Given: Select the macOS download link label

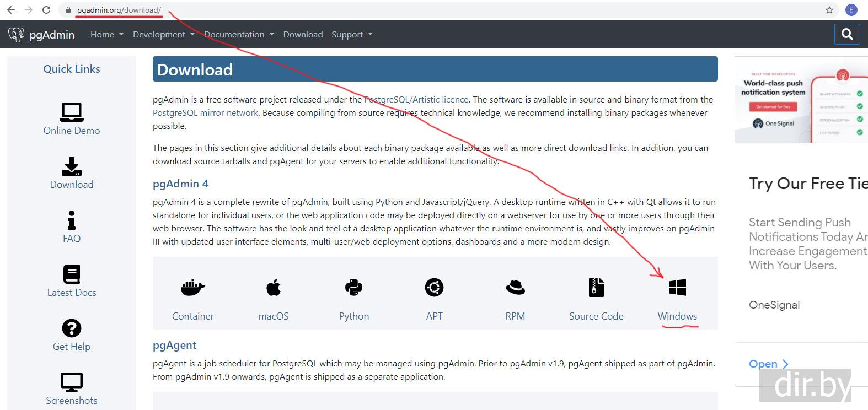Looking at the screenshot, I should [274, 316].
